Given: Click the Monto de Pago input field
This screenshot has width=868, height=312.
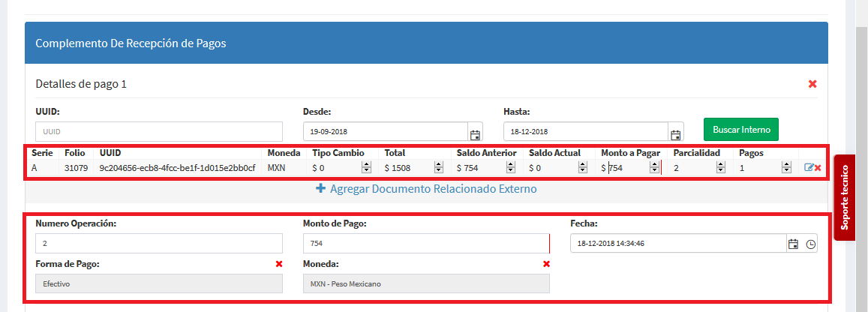Looking at the screenshot, I should pos(426,244).
